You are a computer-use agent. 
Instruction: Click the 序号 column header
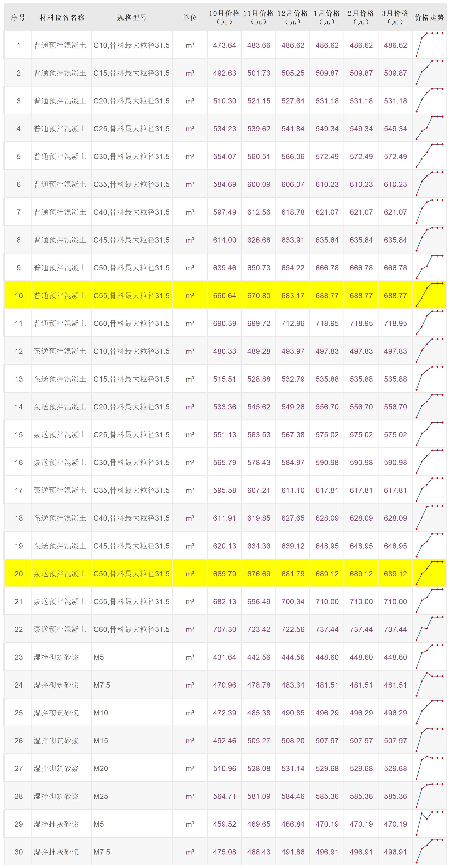(18, 17)
